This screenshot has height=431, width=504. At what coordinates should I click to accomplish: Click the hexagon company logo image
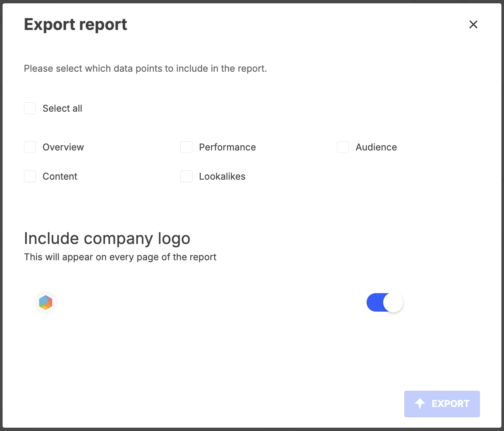pos(45,302)
